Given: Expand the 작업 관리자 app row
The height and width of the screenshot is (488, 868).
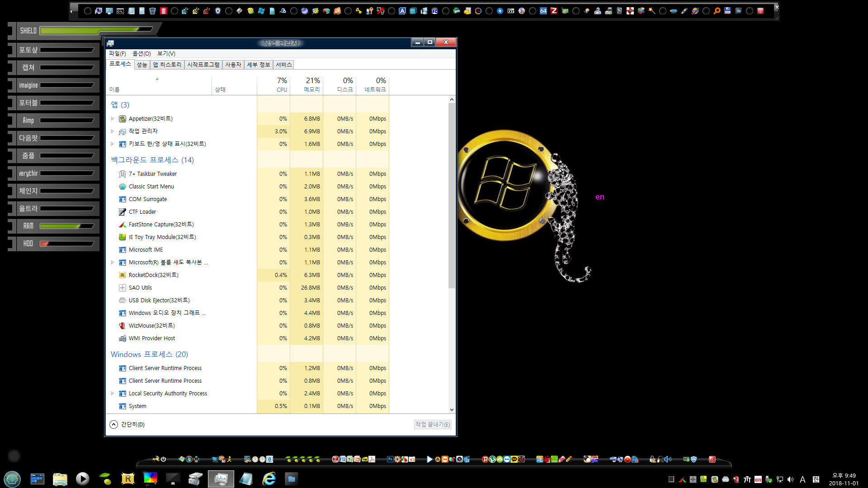Looking at the screenshot, I should (x=113, y=131).
